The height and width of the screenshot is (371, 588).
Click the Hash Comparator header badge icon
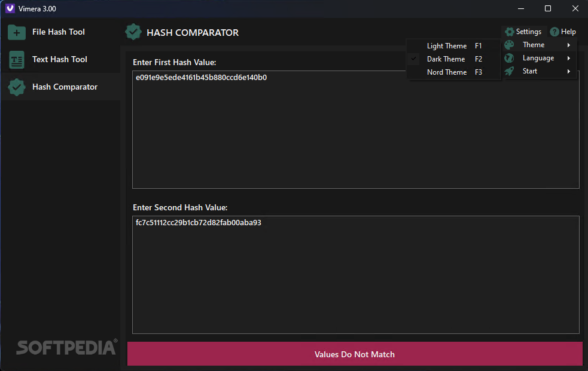[x=133, y=32]
